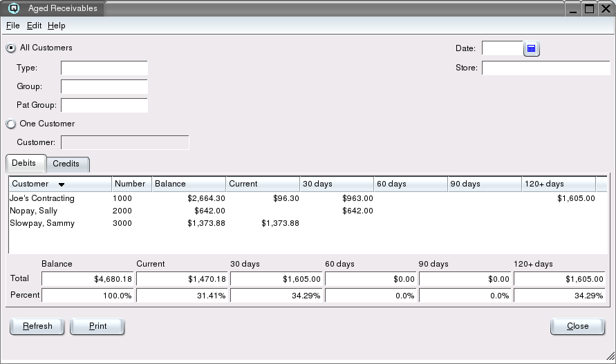Click the $1,605.00 cell in Joe's row
Image resolution: width=616 pixels, height=364 pixels.
(576, 198)
